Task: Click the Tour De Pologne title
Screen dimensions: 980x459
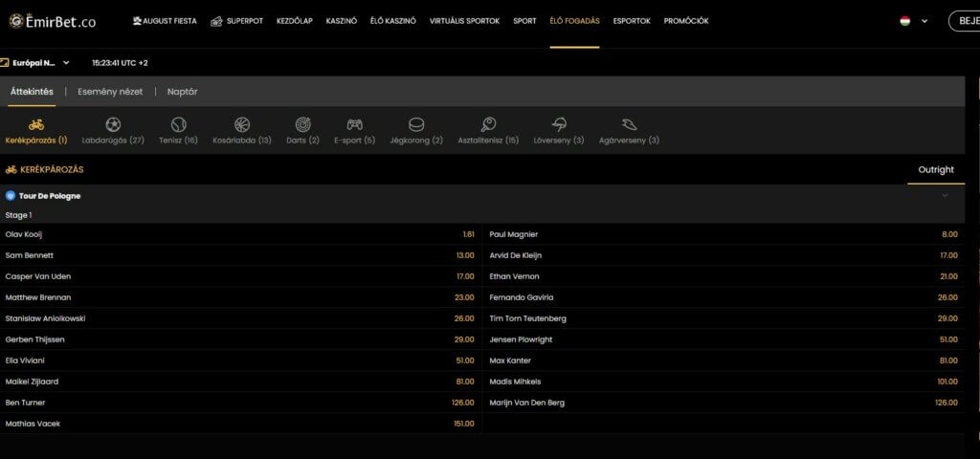Action: [50, 196]
